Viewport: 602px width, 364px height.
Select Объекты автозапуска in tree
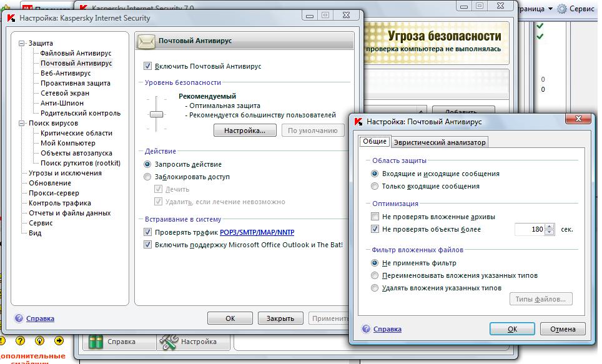point(76,153)
